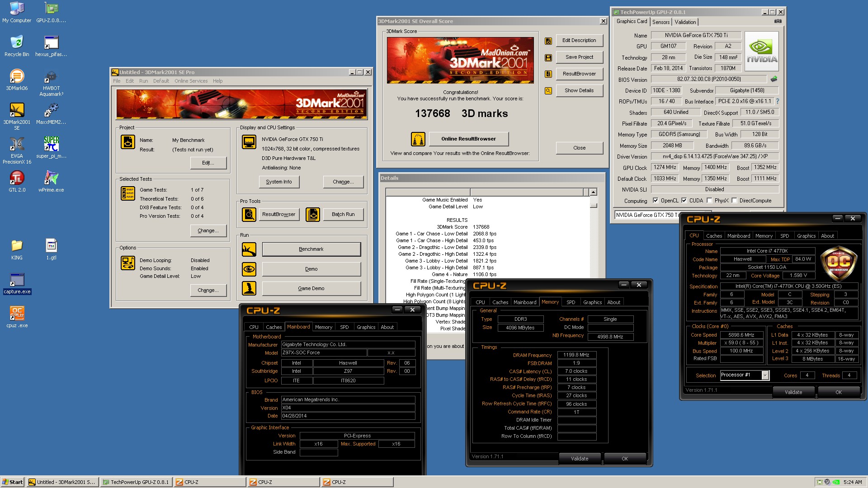Click Validate in the Memory CPU-Z window
Screen dimensions: 868x488
[x=580, y=459]
